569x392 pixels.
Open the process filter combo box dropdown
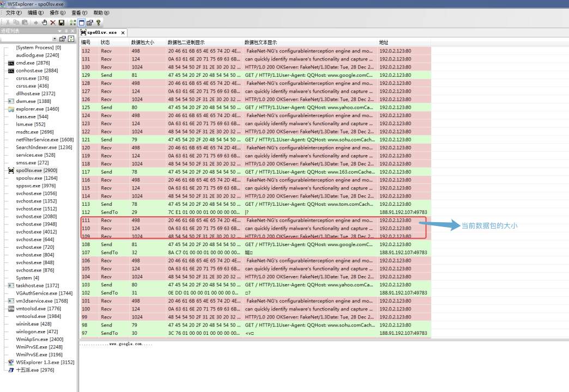tap(55, 39)
